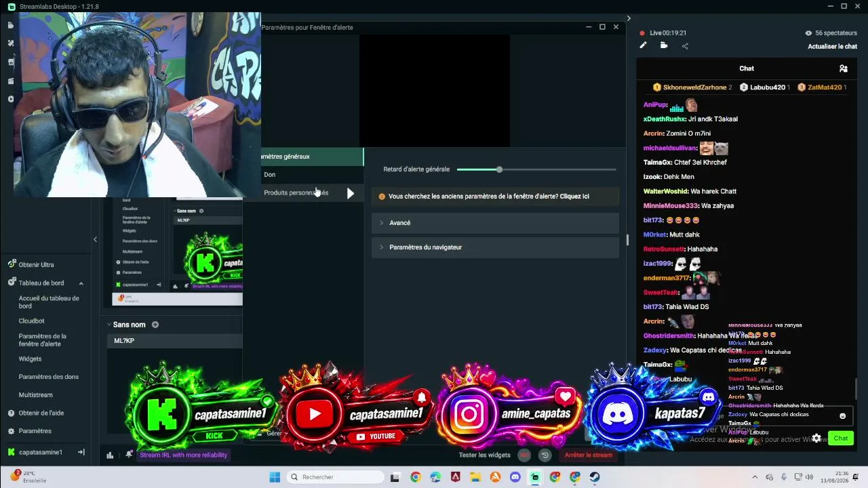This screenshot has height=488, width=868.
Task: Click the logout arrow beside capatasamine1
Action: point(81,452)
